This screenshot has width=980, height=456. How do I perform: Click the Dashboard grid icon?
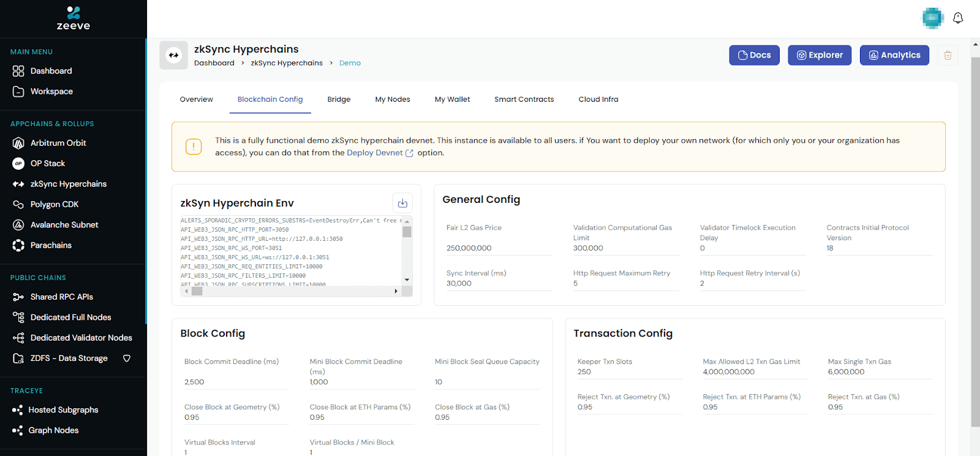(x=18, y=71)
